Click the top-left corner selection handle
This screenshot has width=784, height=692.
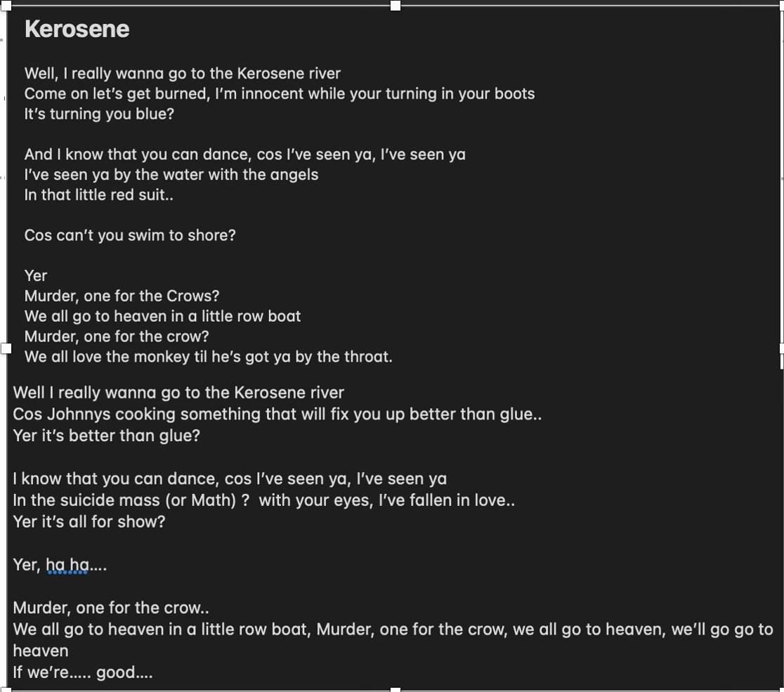point(6,6)
